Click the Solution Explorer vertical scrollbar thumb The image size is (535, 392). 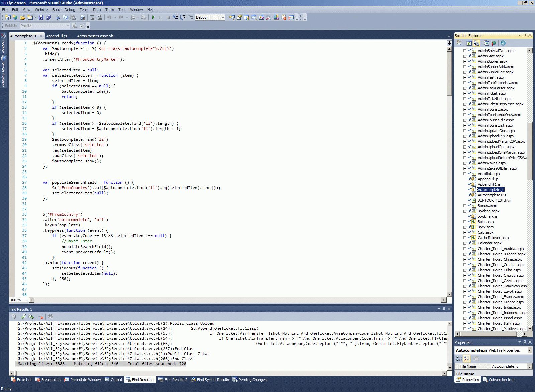(530, 151)
